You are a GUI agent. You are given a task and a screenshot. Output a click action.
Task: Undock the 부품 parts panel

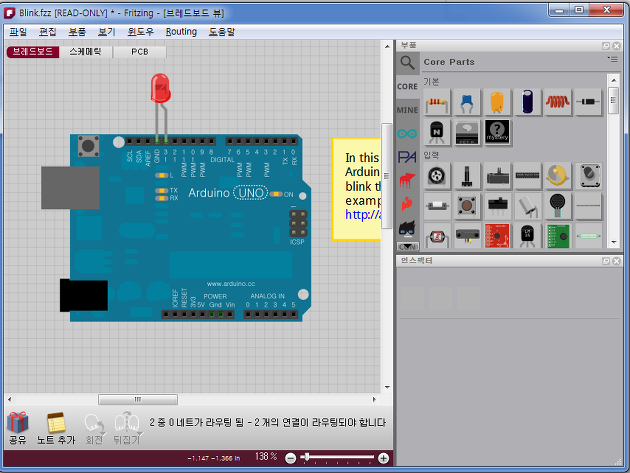(x=606, y=46)
